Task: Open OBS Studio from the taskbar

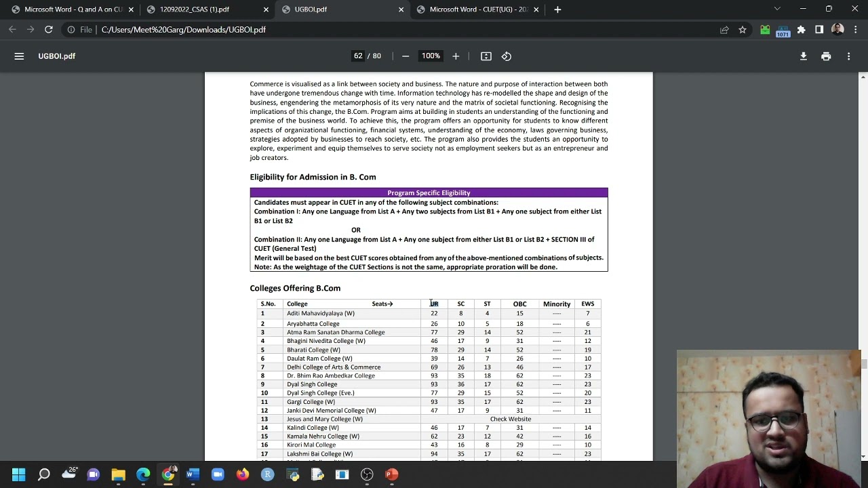Action: coord(367,474)
